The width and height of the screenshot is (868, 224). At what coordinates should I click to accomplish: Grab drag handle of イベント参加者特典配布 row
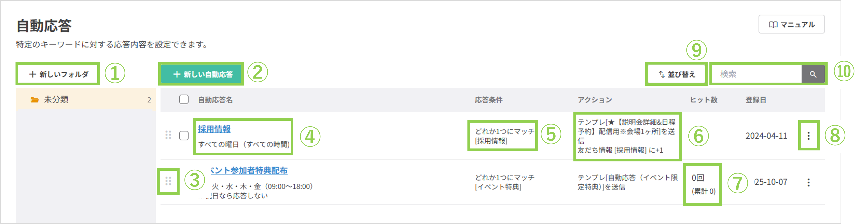point(168,181)
